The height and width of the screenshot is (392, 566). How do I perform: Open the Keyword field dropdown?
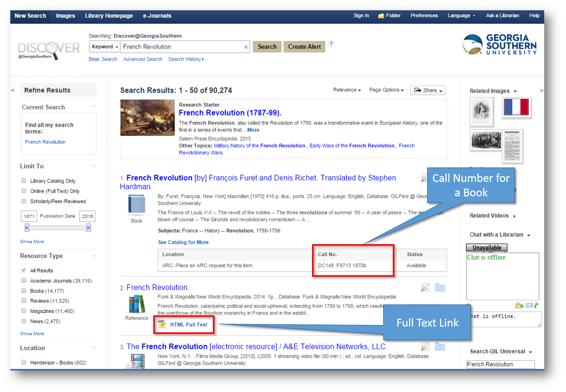[105, 47]
